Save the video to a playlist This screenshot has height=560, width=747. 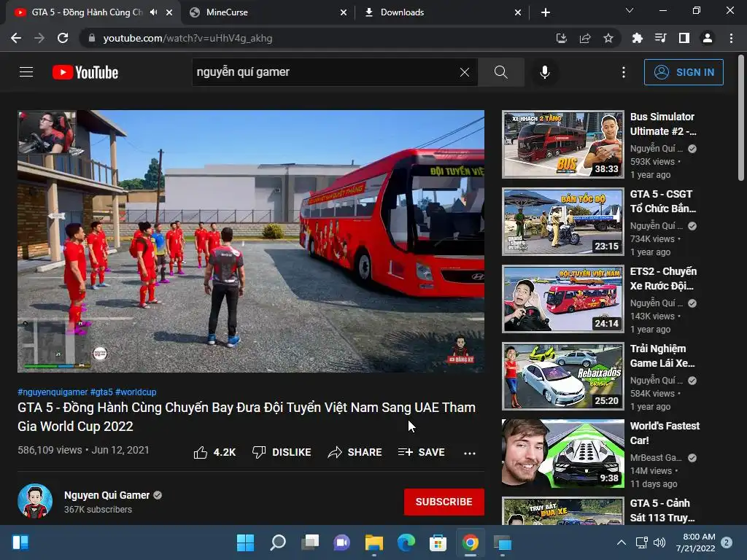pos(421,452)
